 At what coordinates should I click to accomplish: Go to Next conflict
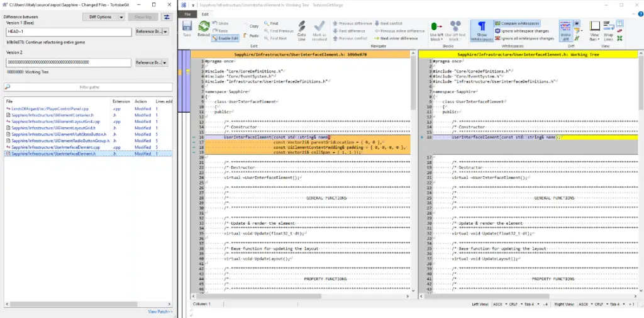pos(388,23)
